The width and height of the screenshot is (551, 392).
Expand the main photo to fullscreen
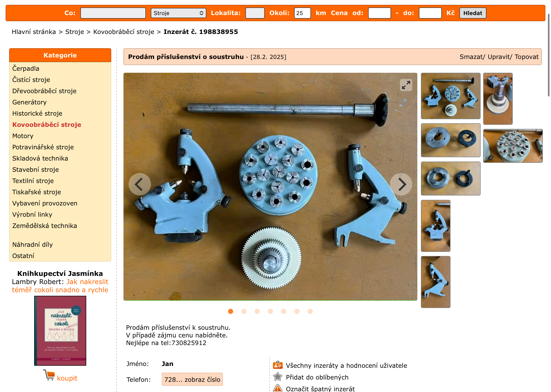(406, 85)
